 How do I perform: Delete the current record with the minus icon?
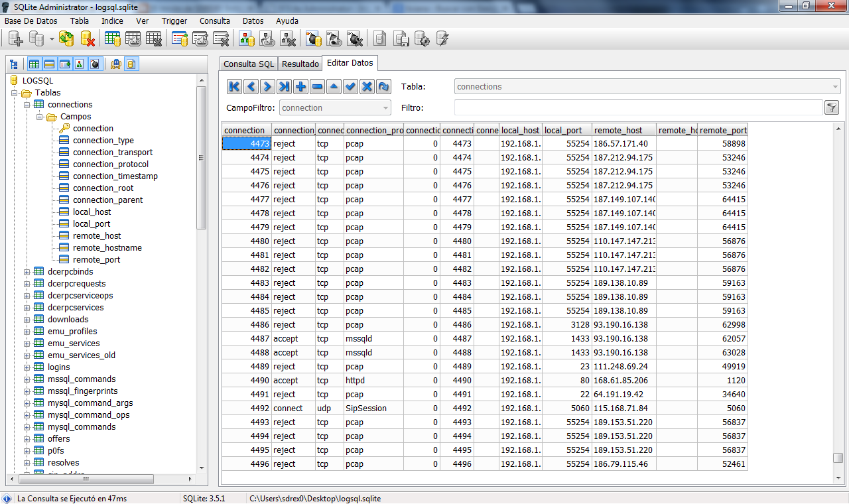click(x=317, y=86)
